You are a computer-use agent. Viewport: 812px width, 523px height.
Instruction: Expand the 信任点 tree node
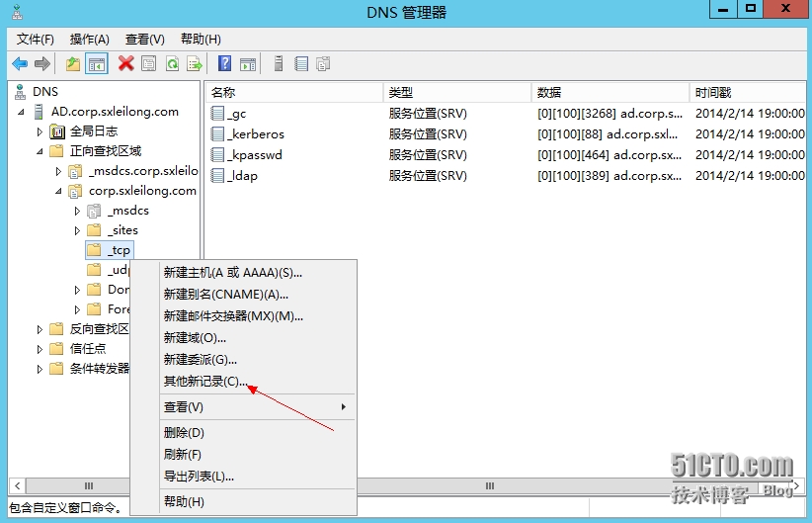(x=40, y=349)
